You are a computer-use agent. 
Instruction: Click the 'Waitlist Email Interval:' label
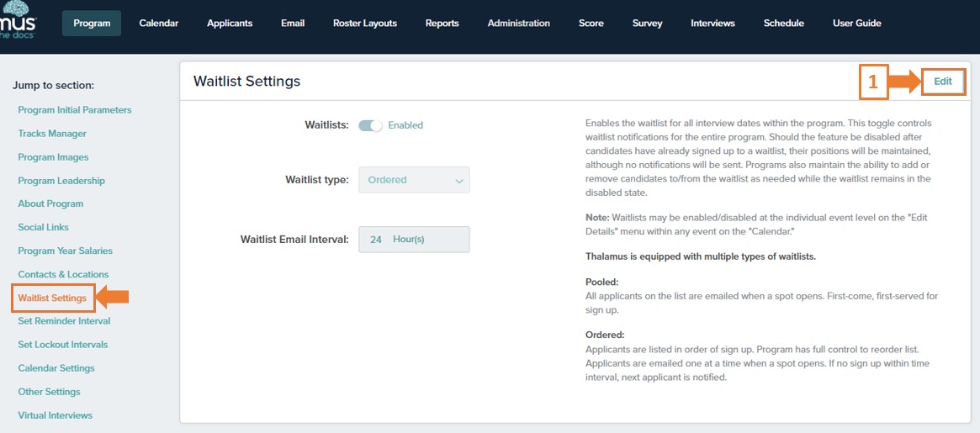294,240
